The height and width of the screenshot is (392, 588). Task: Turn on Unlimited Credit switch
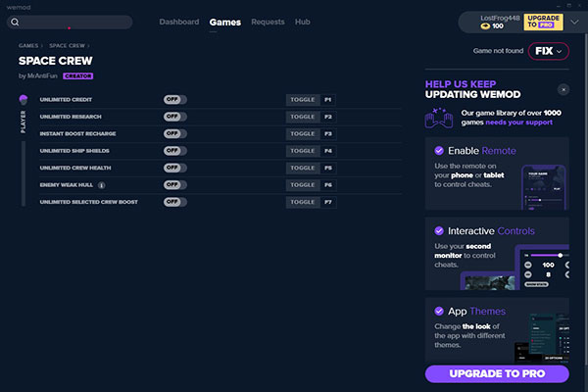[x=175, y=100]
